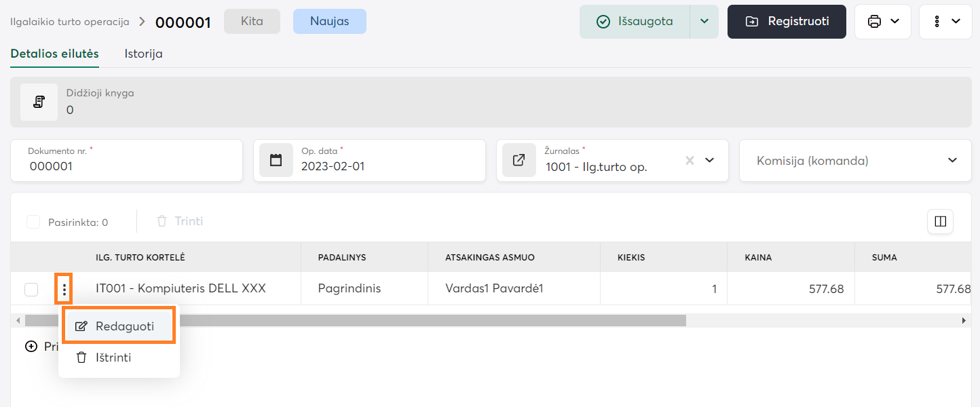Open the top-right three-dot options menu
The width and height of the screenshot is (980, 407).
[x=945, y=22]
